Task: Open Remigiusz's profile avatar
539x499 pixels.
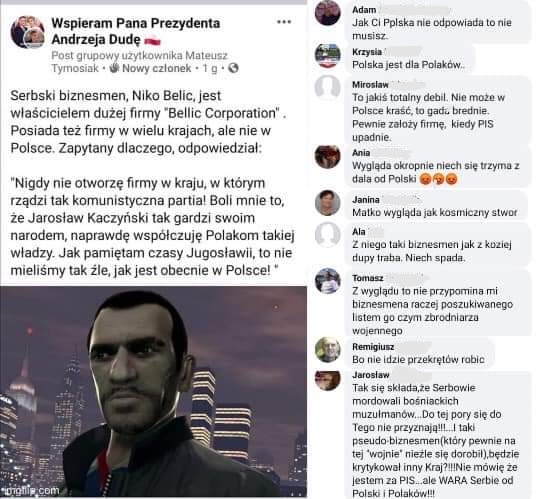Action: tap(328, 350)
